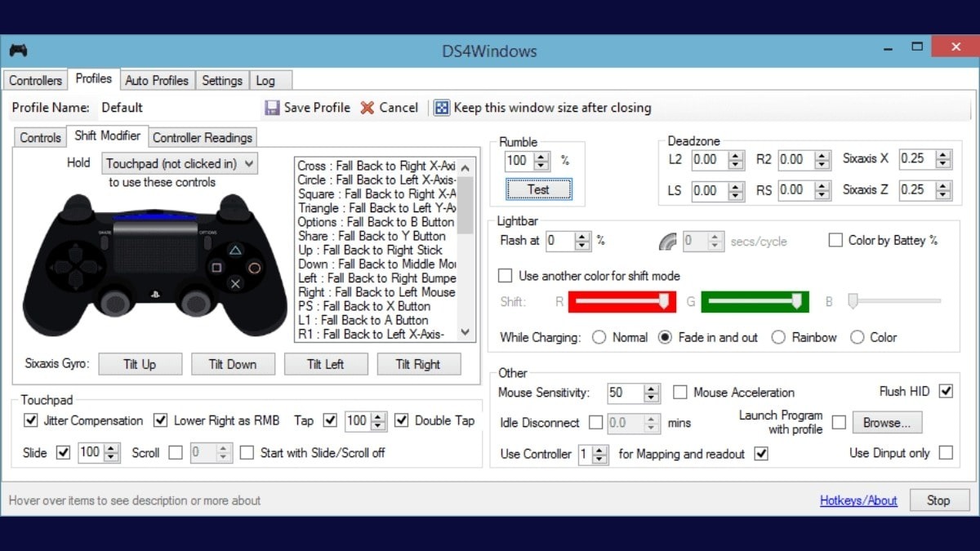This screenshot has width=980, height=551.
Task: Click the Sixaxis X spinner arrows
Action: click(944, 159)
